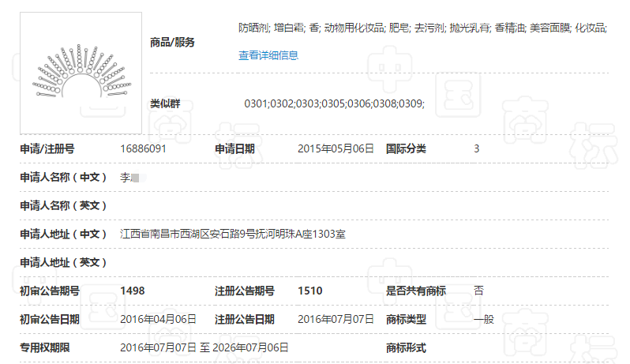Click the similar group codes 0301;0302;0303
Image resolution: width=630 pixels, height=364 pixels.
tap(334, 103)
